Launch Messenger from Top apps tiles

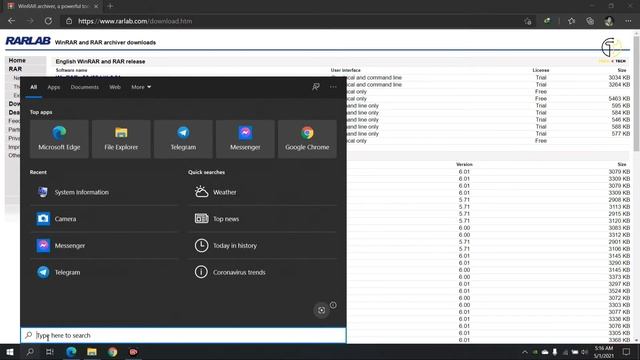245,139
